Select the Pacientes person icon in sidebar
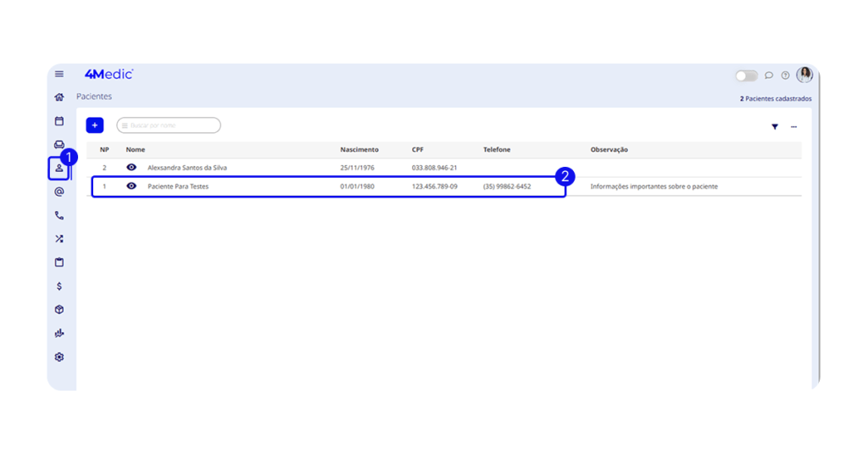This screenshot has width=868, height=455. pyautogui.click(x=59, y=168)
